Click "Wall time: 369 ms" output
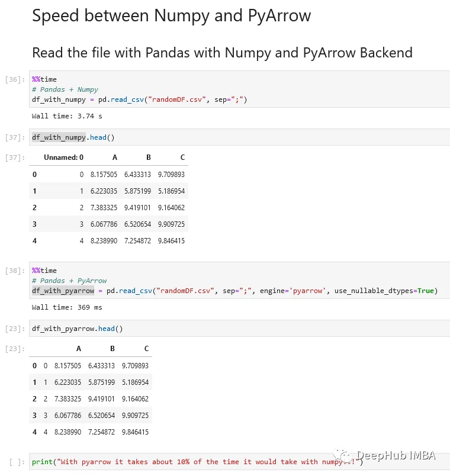The image size is (450, 476). point(67,307)
